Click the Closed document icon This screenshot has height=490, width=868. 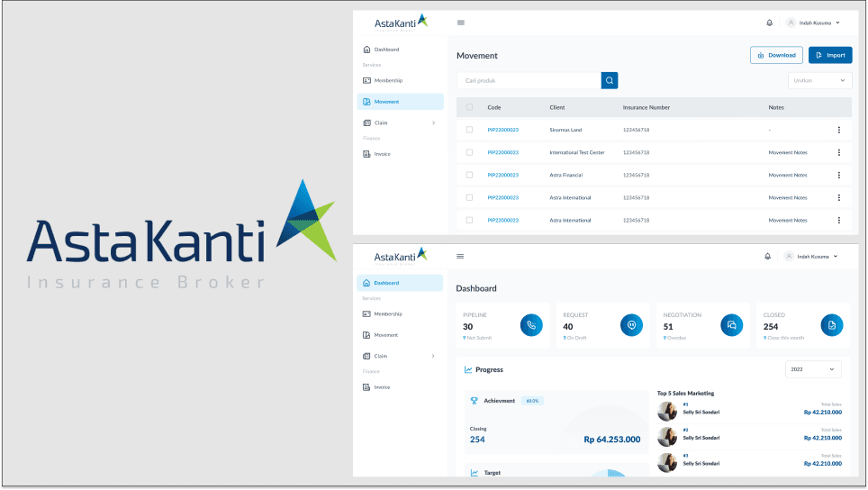(832, 325)
